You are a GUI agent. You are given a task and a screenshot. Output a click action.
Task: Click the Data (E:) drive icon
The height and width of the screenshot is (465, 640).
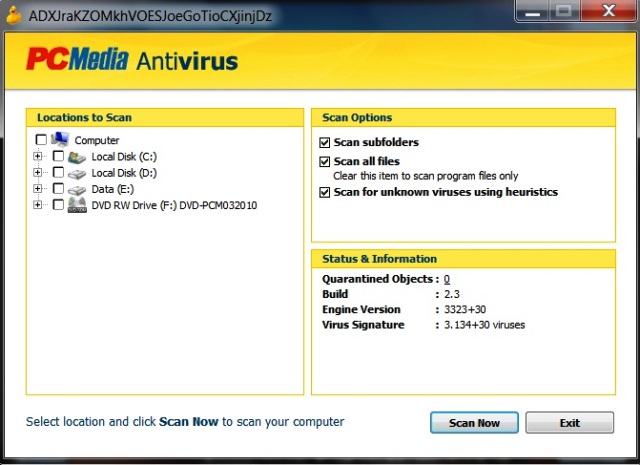click(x=77, y=189)
